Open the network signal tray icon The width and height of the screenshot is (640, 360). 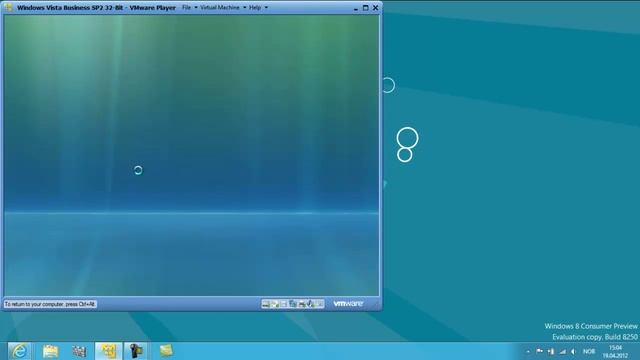point(562,351)
